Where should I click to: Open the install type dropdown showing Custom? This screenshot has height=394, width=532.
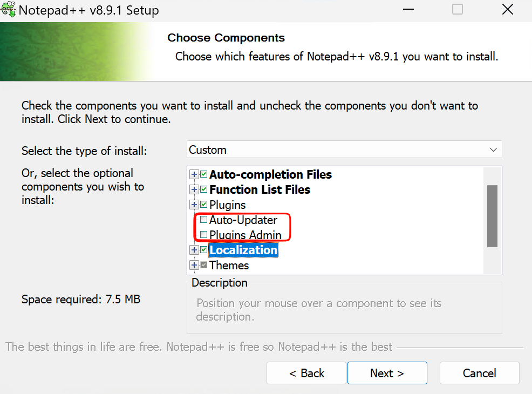click(x=344, y=150)
